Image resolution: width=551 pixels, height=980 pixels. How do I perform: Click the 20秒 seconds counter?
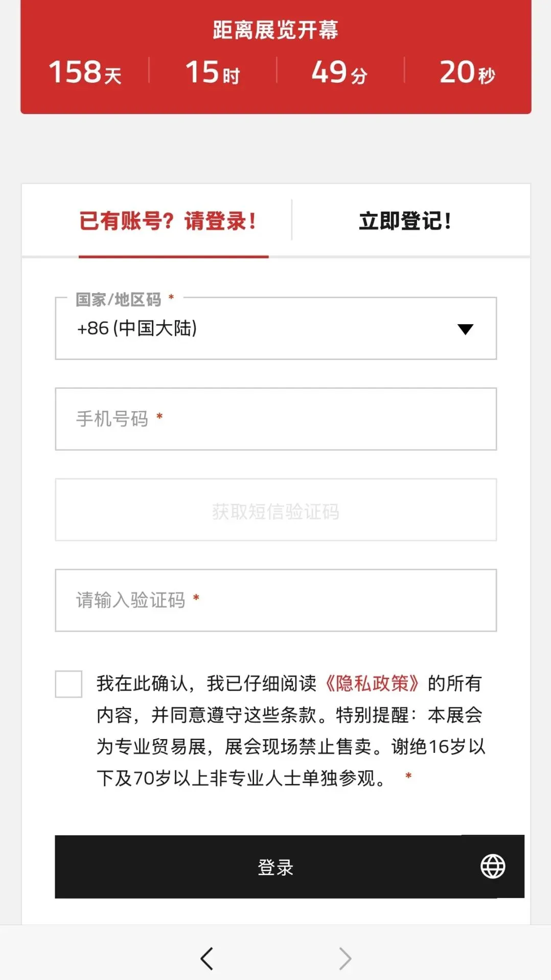click(467, 72)
